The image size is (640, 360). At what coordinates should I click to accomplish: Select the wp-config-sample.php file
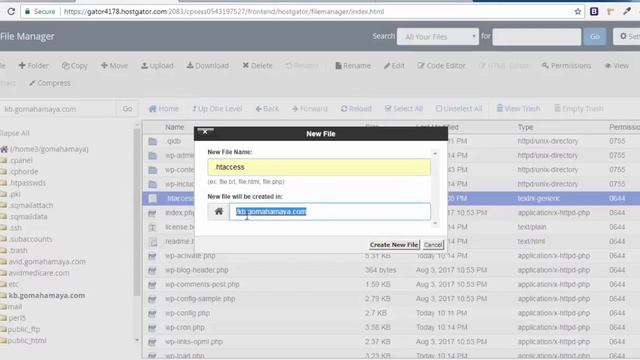[200, 299]
